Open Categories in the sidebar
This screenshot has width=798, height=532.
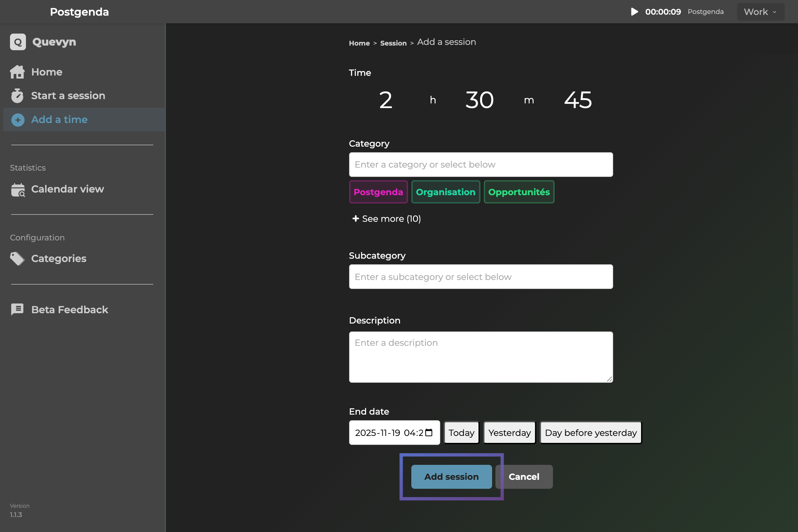pos(84,259)
